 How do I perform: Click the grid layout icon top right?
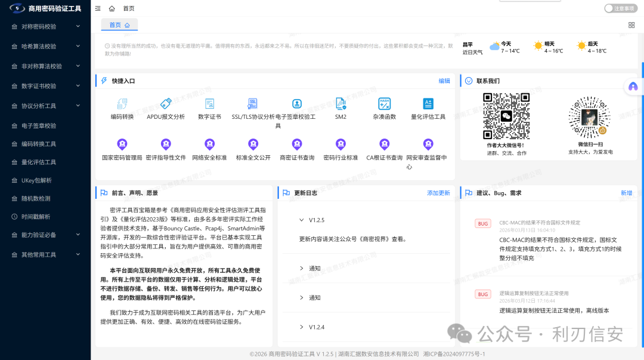pos(631,24)
